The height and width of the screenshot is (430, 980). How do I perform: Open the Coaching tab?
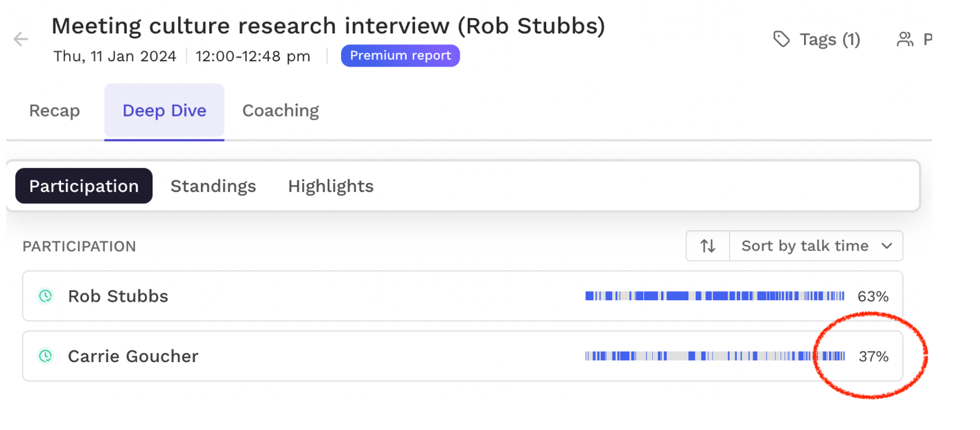[x=281, y=111]
